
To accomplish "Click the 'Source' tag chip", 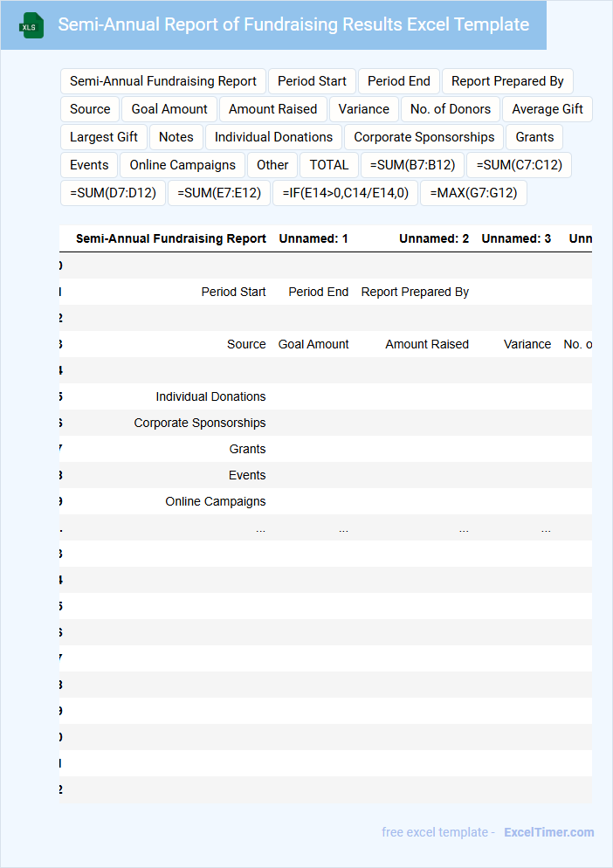I will click(90, 109).
